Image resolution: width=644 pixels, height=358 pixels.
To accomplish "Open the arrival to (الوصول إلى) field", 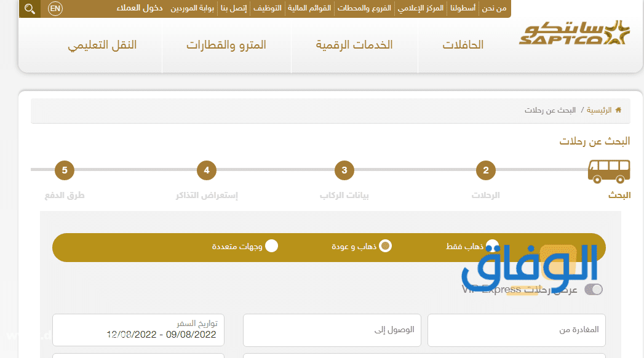I will point(332,330).
